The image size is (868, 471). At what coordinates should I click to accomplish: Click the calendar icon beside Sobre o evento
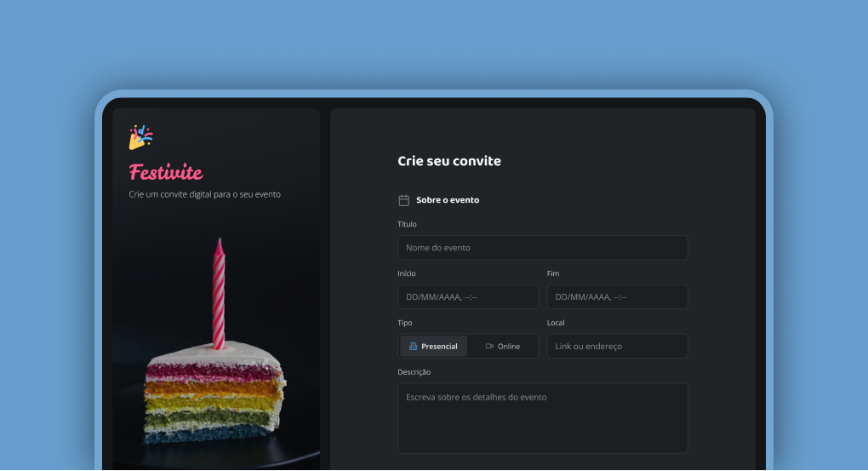pos(404,200)
